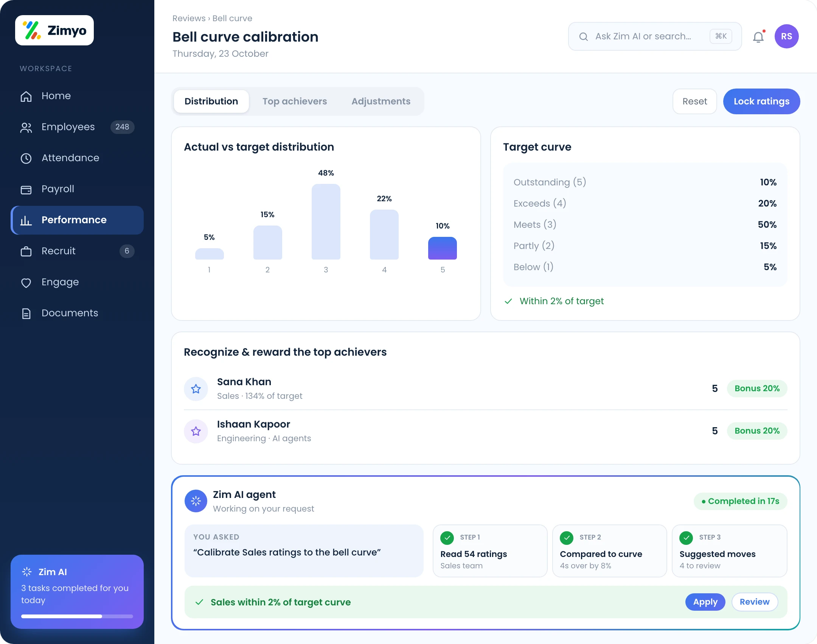The width and height of the screenshot is (817, 644).
Task: Click the RS user avatar
Action: 787,36
